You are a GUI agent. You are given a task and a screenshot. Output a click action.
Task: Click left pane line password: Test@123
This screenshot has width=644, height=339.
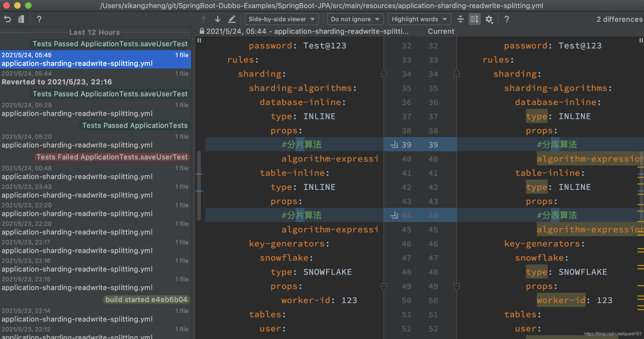pyautogui.click(x=298, y=45)
